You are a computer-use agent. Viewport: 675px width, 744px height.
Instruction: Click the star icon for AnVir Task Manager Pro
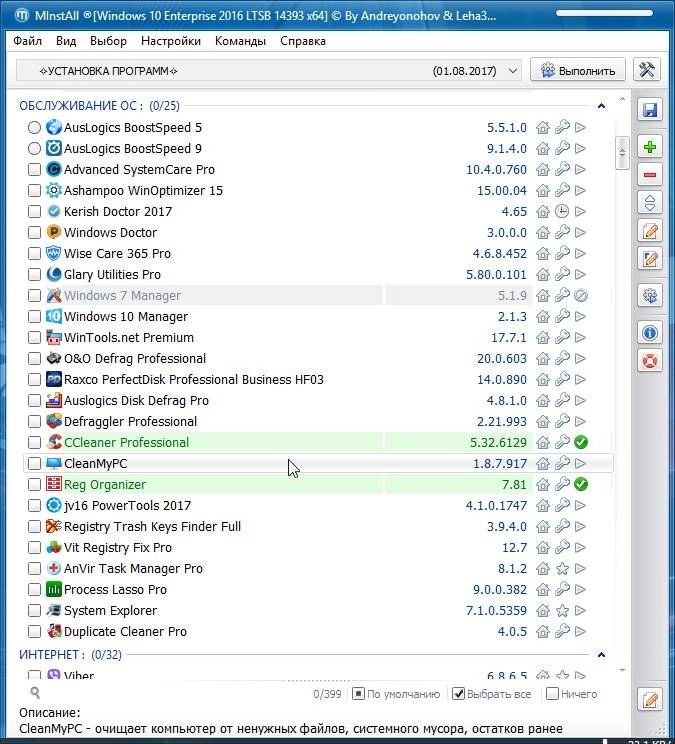(562, 568)
